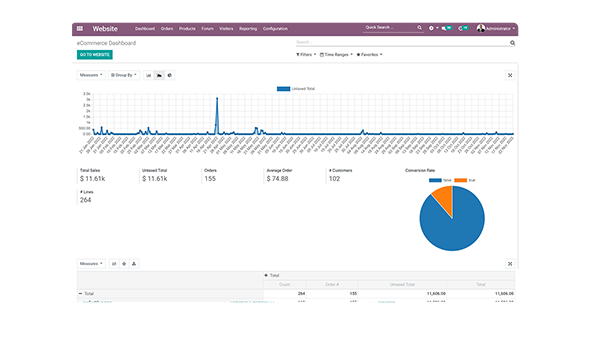Open the Group By dropdown
The image size is (590, 360).
pyautogui.click(x=124, y=75)
